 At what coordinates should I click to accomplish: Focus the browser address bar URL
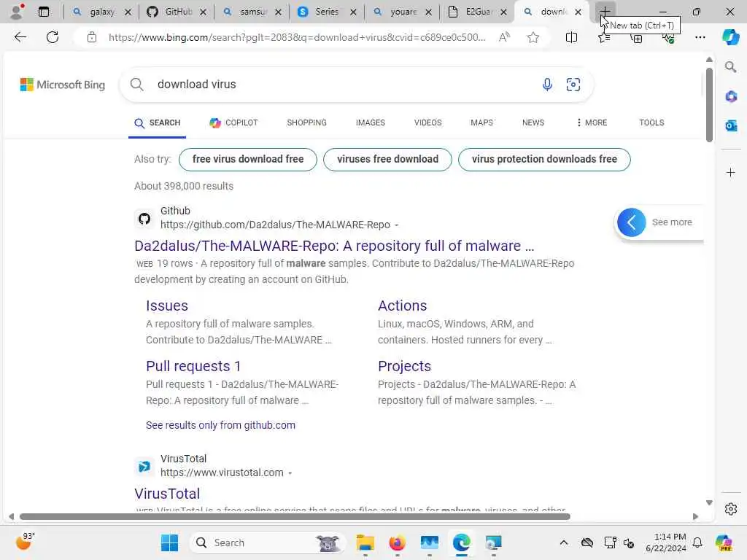(x=297, y=37)
